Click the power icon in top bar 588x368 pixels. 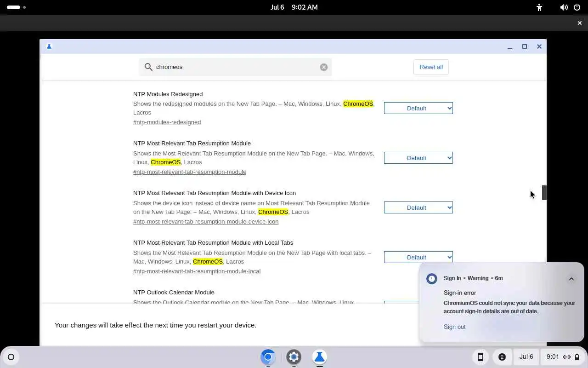577,7
